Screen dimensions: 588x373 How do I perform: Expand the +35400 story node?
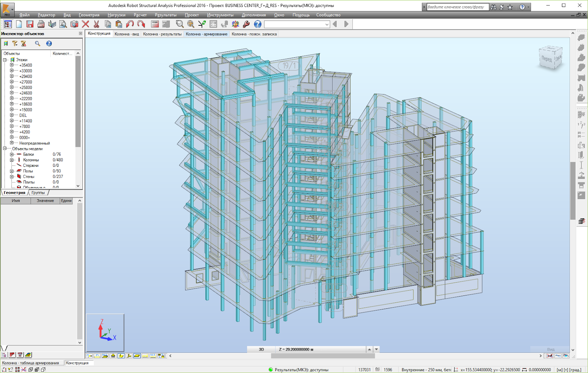(x=12, y=65)
